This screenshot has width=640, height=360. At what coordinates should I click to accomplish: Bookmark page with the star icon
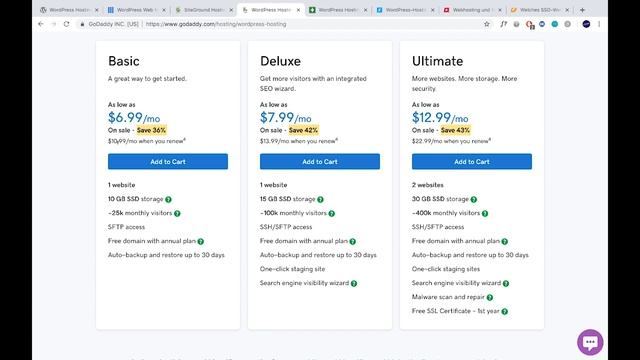(x=487, y=24)
